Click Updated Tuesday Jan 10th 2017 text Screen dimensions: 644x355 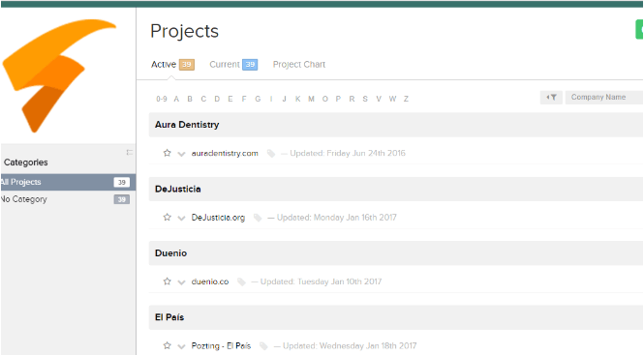point(321,281)
